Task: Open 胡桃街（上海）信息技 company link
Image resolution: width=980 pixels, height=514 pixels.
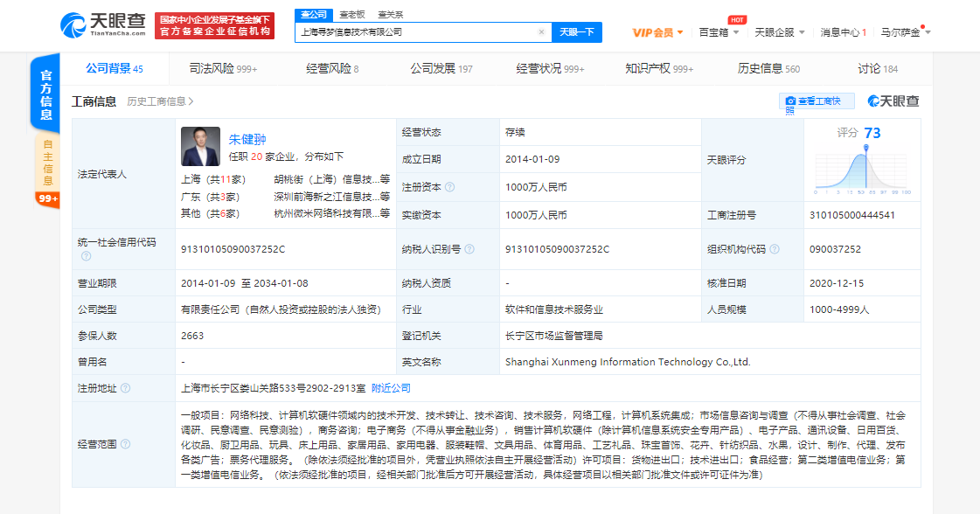Action: [x=331, y=179]
